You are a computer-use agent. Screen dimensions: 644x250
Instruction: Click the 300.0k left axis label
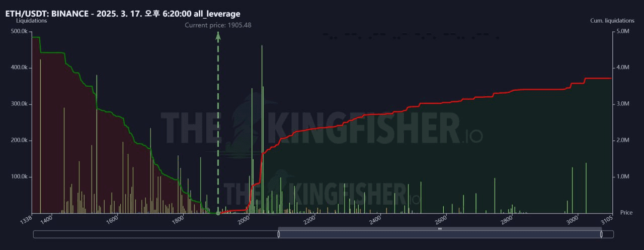pos(19,104)
